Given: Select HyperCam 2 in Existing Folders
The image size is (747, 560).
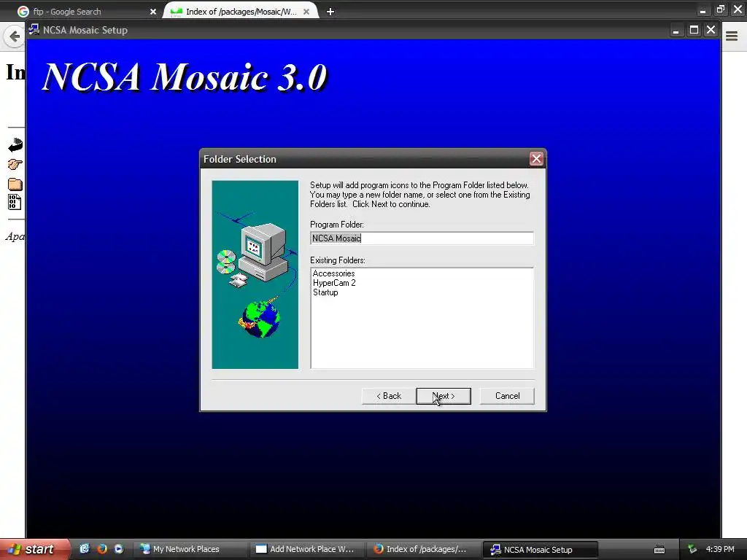Looking at the screenshot, I should pyautogui.click(x=334, y=283).
